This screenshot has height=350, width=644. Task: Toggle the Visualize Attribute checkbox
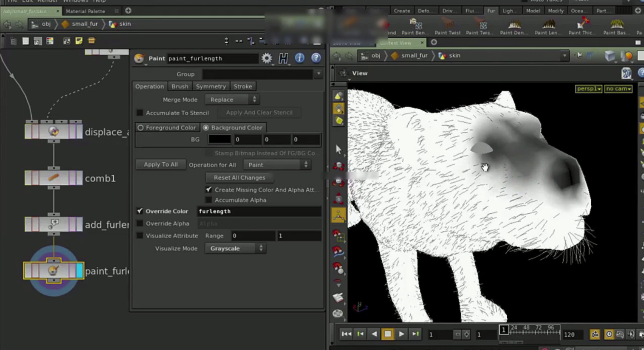pos(140,236)
